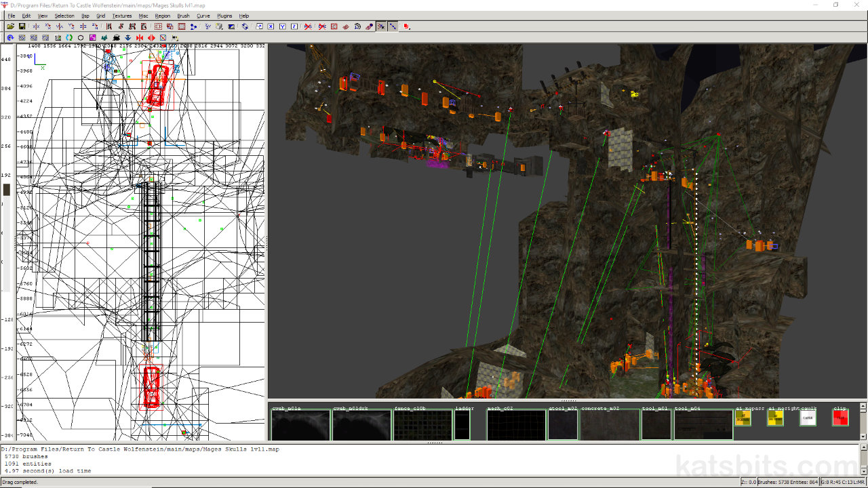The width and height of the screenshot is (868, 488).
Task: Toggle the patch bounding box display
Action: point(334,26)
